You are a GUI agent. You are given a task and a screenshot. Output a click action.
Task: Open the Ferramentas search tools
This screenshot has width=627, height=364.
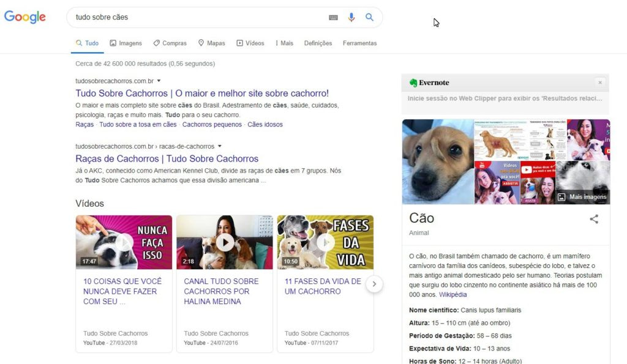[359, 43]
